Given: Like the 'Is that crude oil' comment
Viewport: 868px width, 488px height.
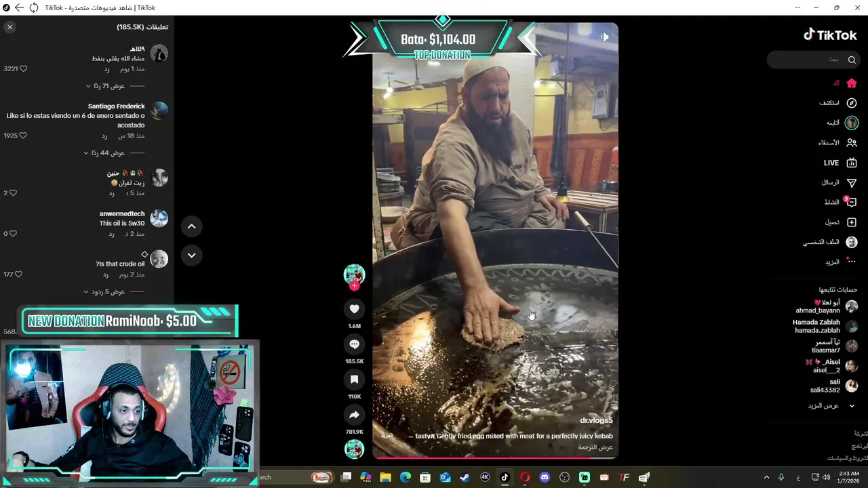Looking at the screenshot, I should pyautogui.click(x=18, y=274).
